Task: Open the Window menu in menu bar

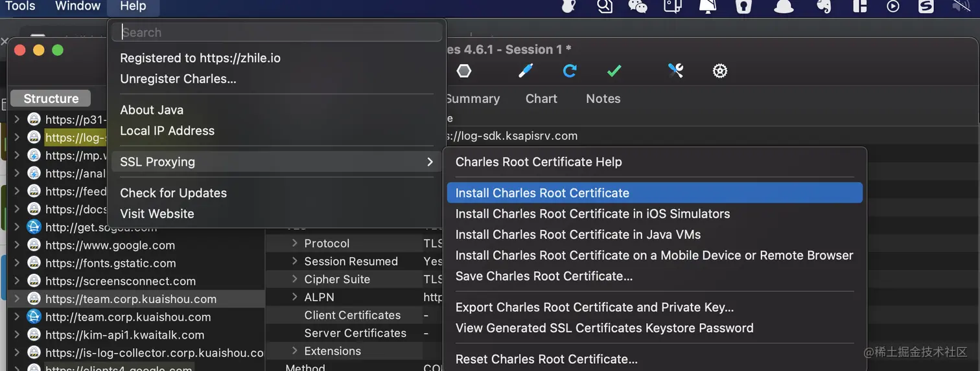Action: point(78,6)
